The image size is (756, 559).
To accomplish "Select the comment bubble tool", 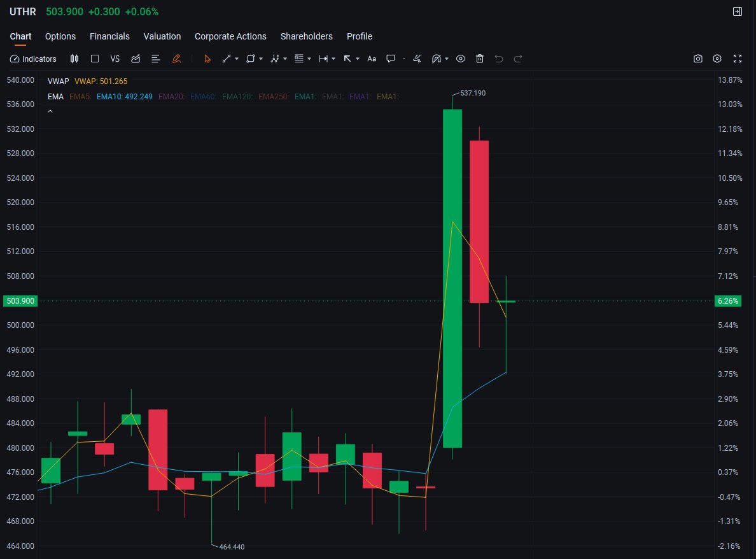I will point(391,59).
